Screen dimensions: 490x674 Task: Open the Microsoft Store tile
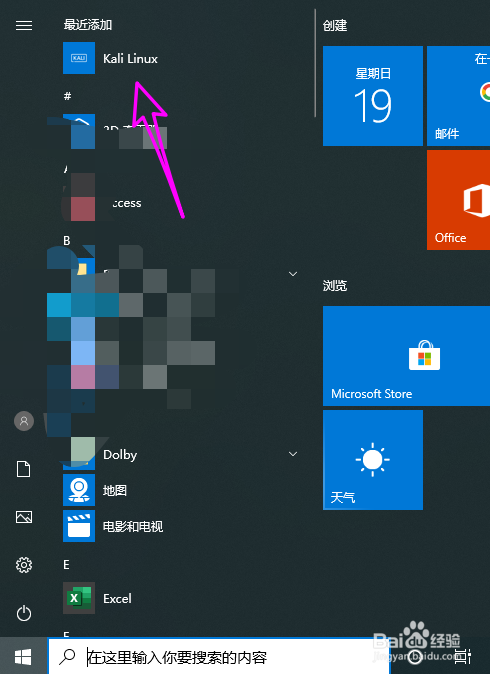pyautogui.click(x=406, y=356)
